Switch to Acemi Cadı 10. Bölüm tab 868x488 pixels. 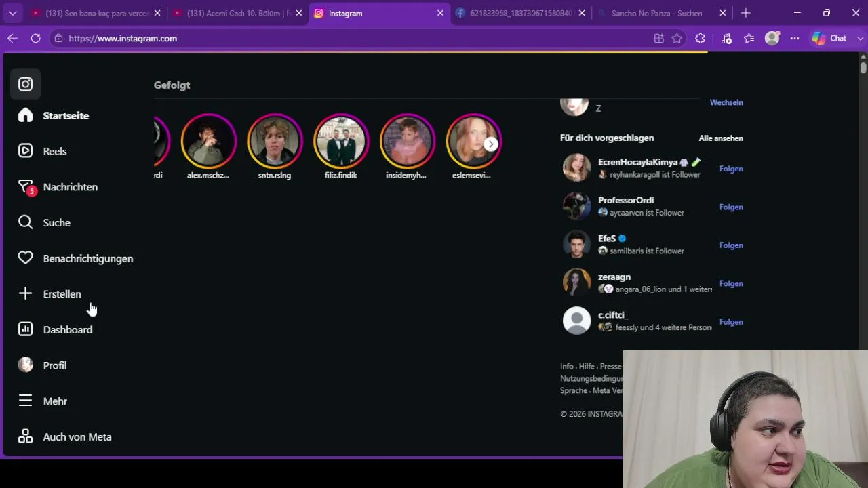point(237,13)
